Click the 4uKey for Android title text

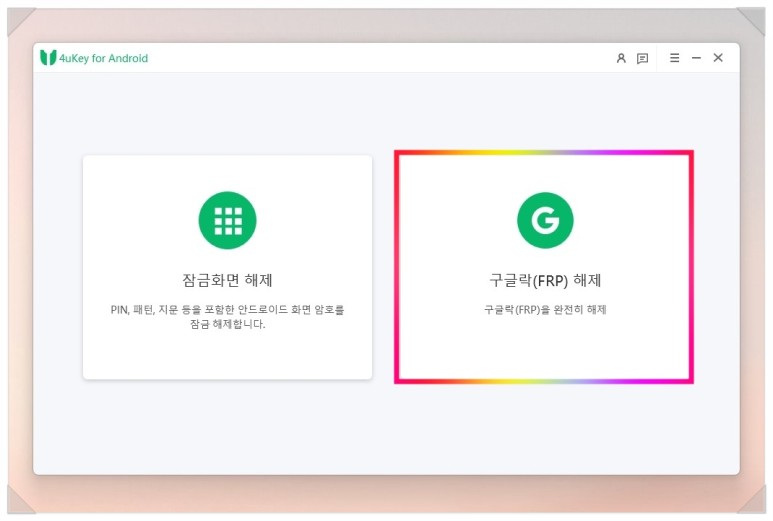(x=104, y=58)
